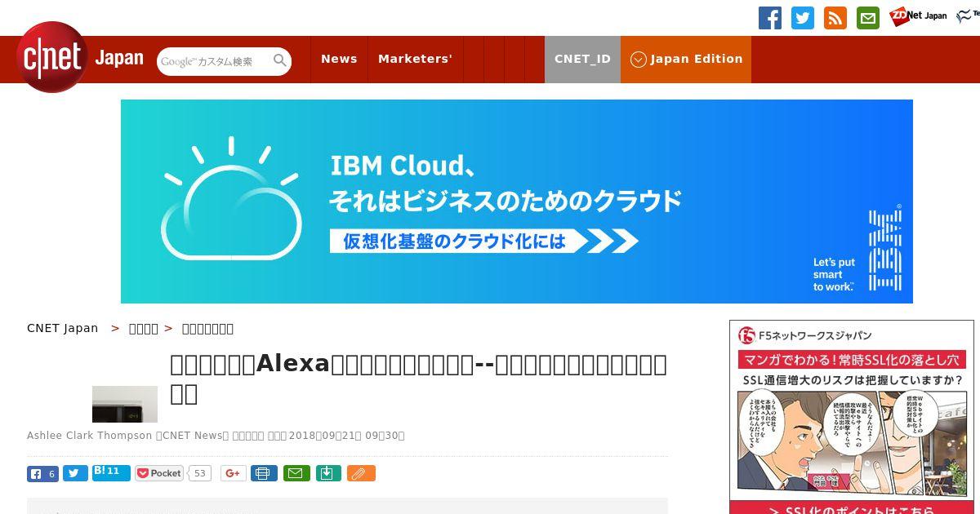Click the Japan text beside CNET logo
Viewport: 980px width, 514px height.
[x=119, y=59]
